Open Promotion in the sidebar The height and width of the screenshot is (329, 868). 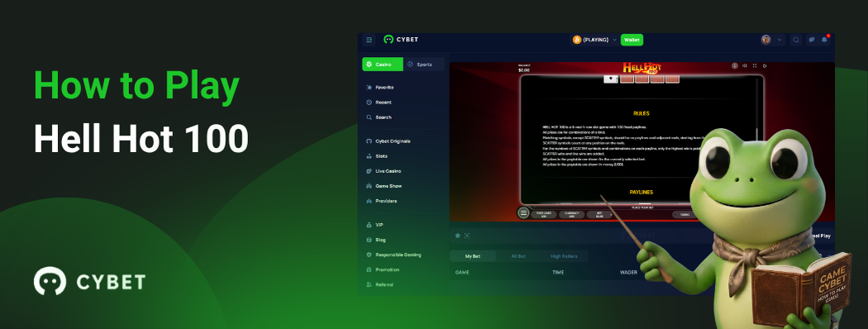point(382,269)
